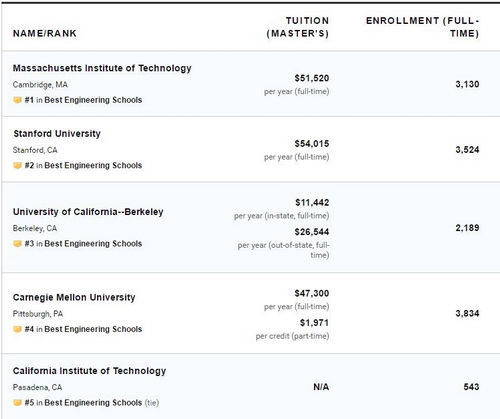Select Carnegie Mellon's 3,834 enrollment figure
Screen dimensions: 500x419
(467, 314)
